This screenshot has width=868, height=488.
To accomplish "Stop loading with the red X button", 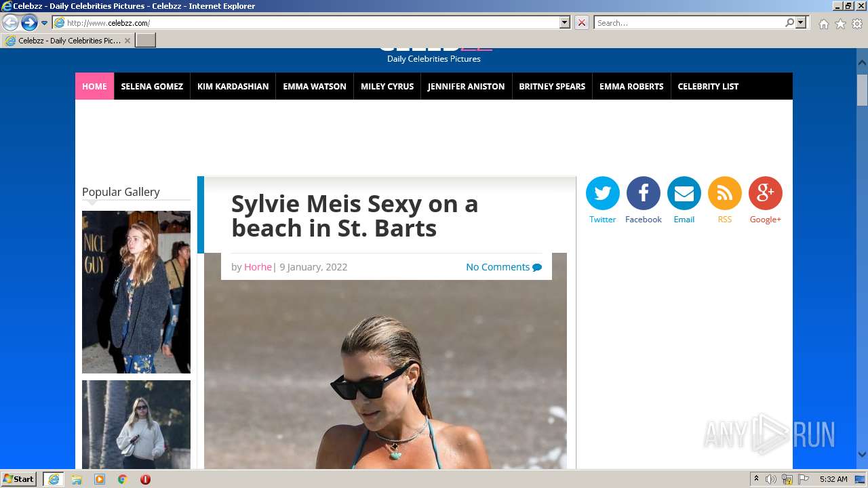I will coord(582,23).
